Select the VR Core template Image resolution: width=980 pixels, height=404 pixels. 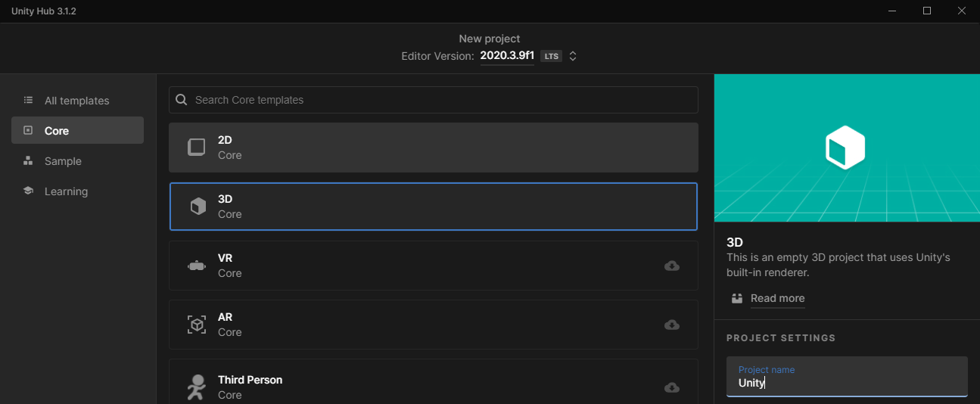(x=433, y=266)
